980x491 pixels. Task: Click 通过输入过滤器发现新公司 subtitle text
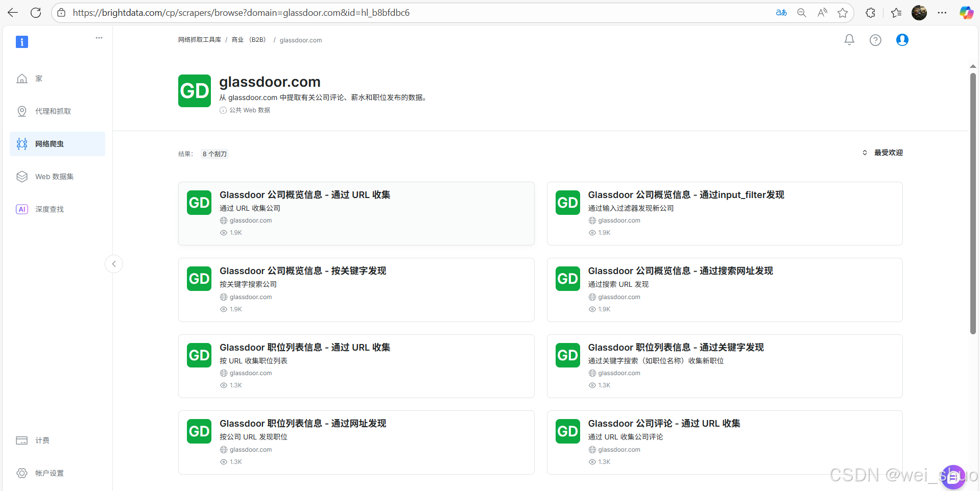631,208
